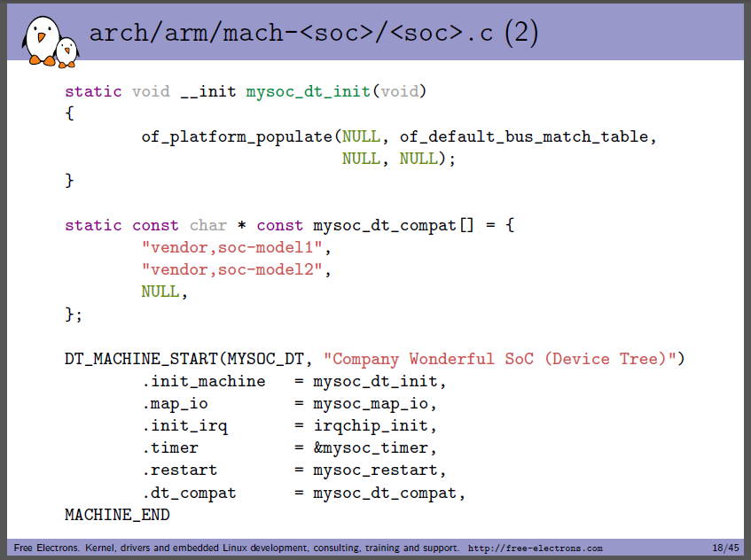
Task: Click DT_MACHINE_START macro text
Action: point(141,359)
